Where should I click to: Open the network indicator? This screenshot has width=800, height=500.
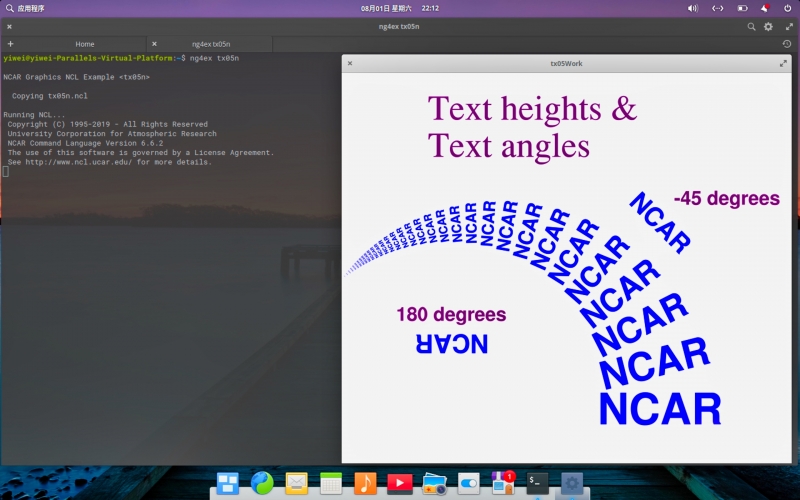[x=717, y=8]
